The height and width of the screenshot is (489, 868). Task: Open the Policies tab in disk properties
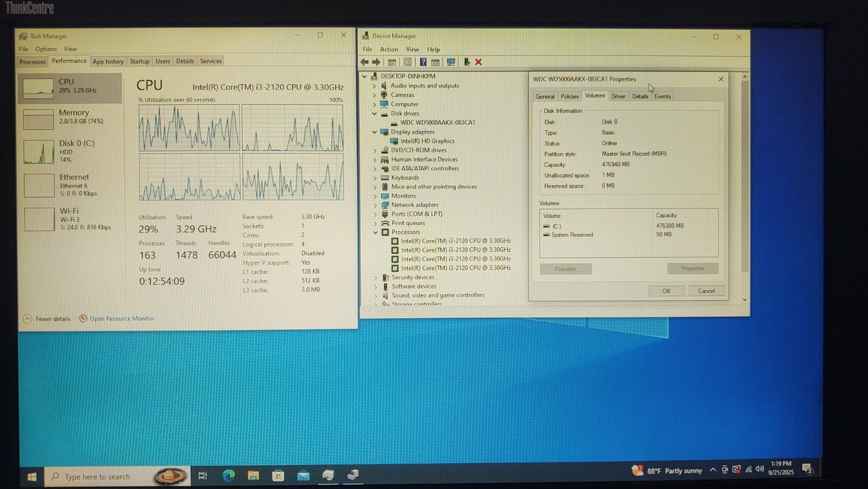[x=569, y=96]
